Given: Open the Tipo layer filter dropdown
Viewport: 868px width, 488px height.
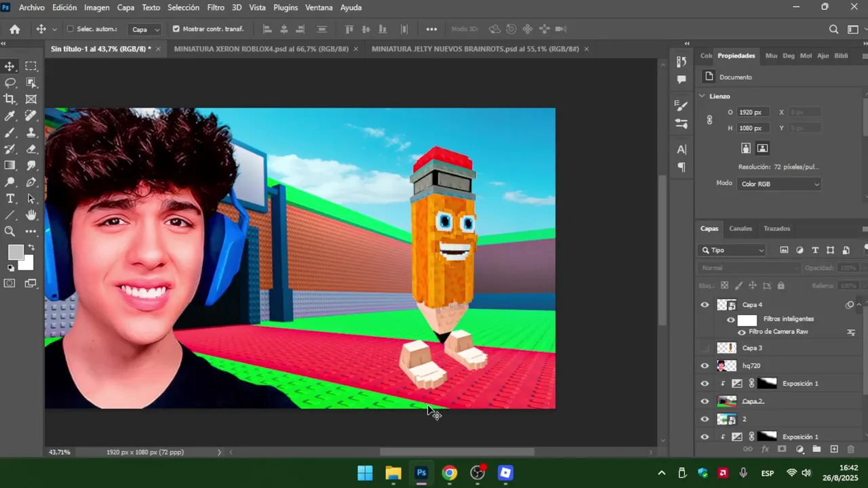Looking at the screenshot, I should [732, 250].
